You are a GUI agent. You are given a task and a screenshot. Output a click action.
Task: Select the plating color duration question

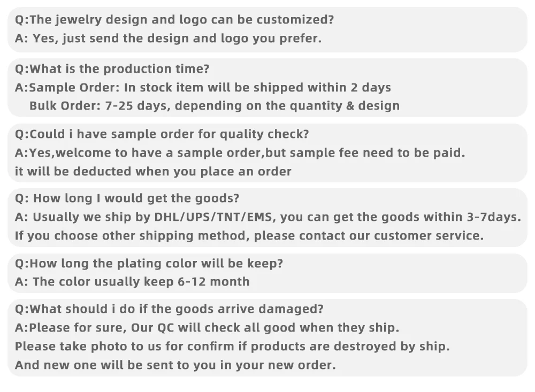[x=149, y=264]
